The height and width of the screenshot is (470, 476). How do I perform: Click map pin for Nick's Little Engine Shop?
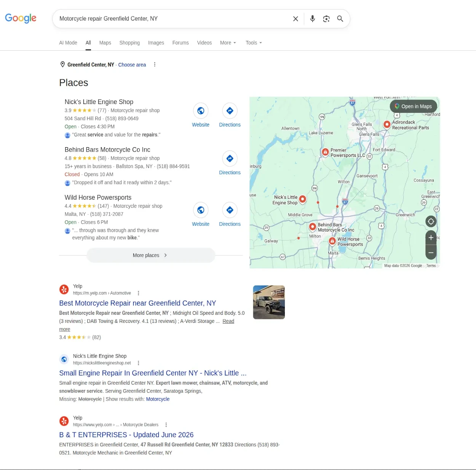pyautogui.click(x=302, y=199)
